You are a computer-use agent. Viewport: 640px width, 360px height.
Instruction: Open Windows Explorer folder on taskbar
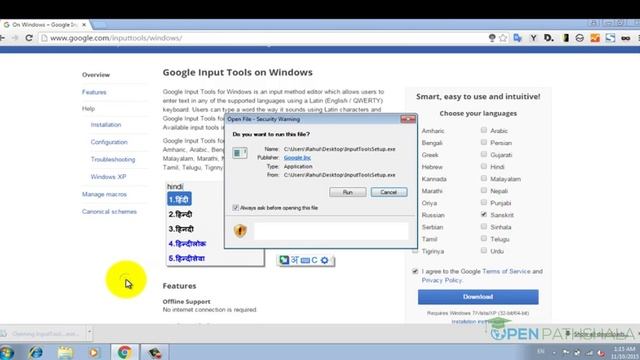pos(65,352)
